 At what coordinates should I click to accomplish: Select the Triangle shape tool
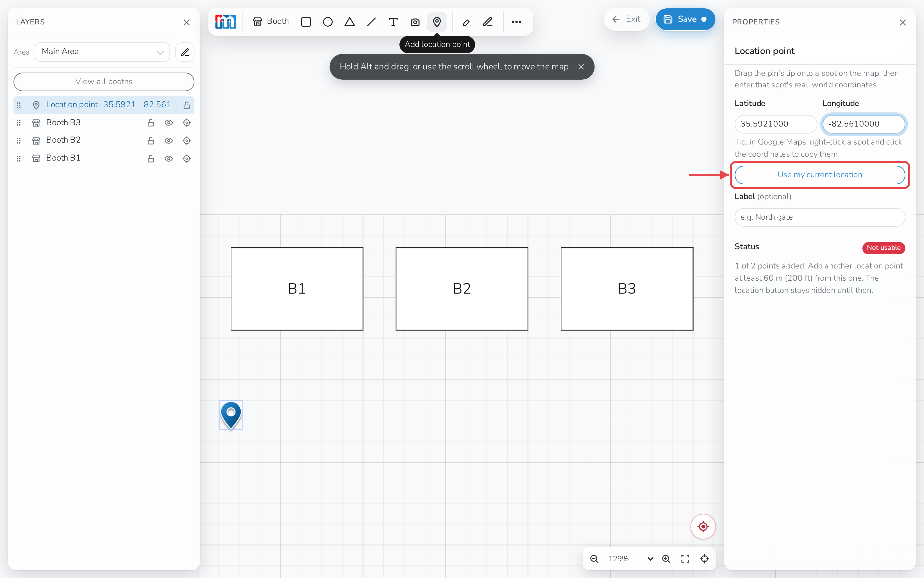coord(349,22)
